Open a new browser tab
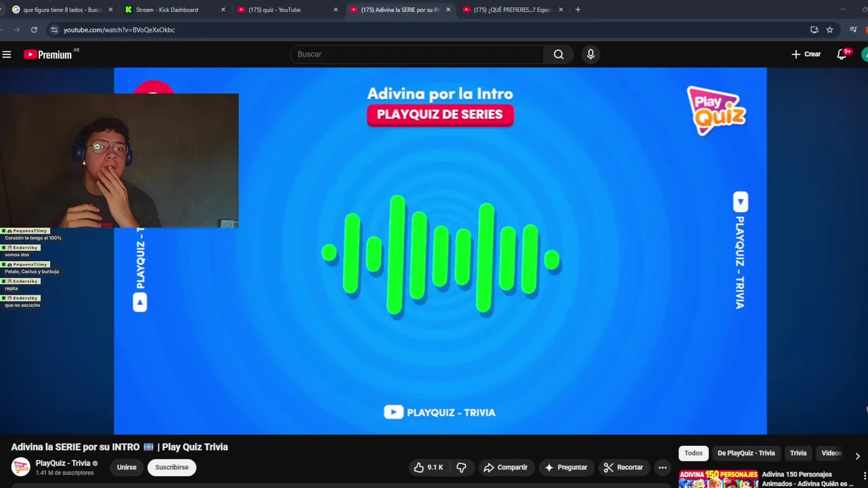This screenshot has width=868, height=488. 578,9
